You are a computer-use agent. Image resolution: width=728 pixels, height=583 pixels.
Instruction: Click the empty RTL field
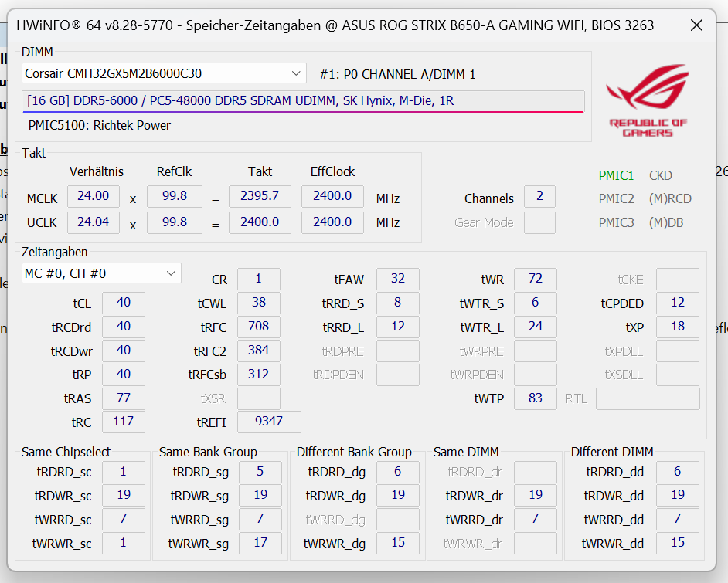click(x=648, y=399)
